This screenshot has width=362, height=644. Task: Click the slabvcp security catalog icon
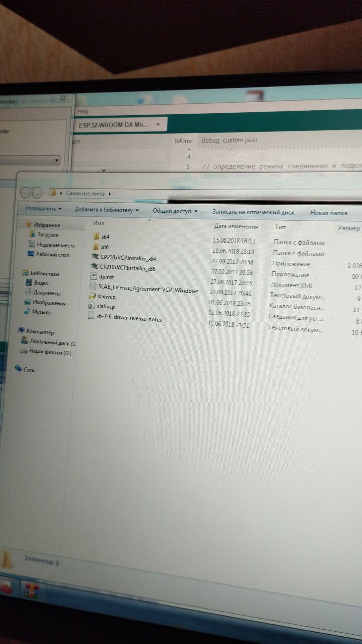92,296
